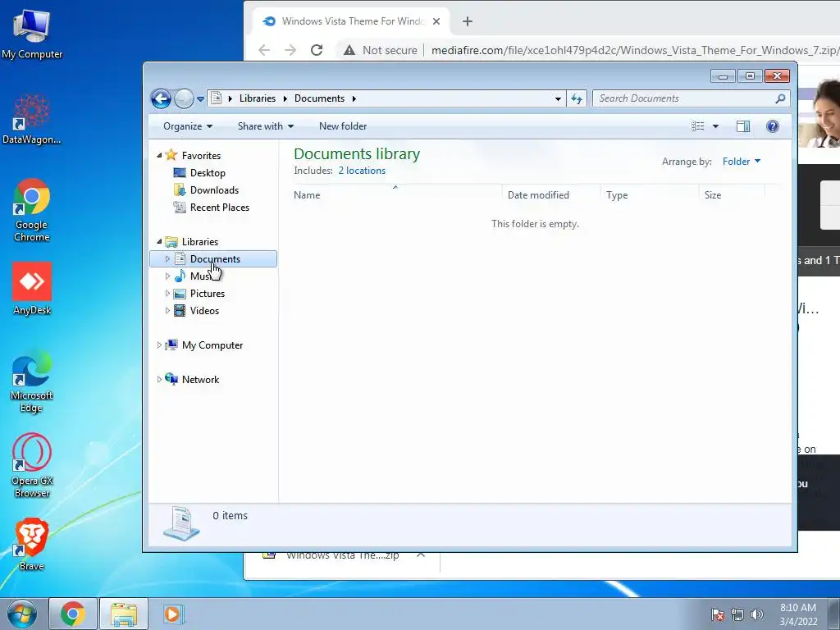Open recent pages dropdown beside Forward arrow
This screenshot has height=630, width=840.
200,99
